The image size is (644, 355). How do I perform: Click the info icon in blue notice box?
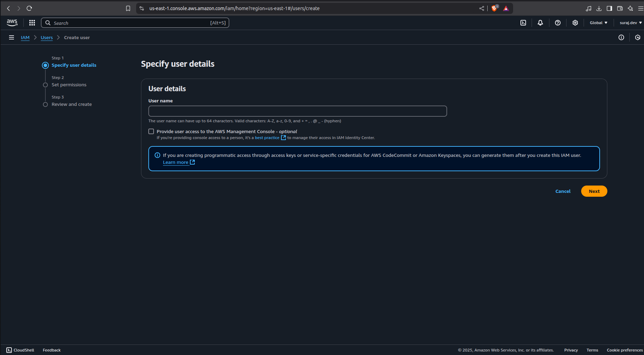tap(157, 155)
